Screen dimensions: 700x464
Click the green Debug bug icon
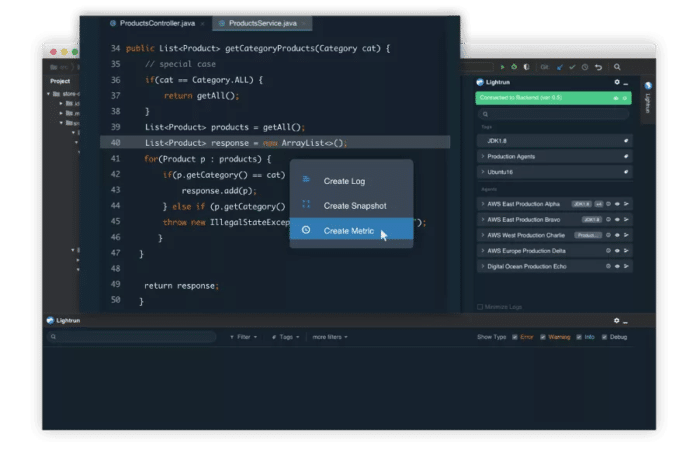pos(514,67)
